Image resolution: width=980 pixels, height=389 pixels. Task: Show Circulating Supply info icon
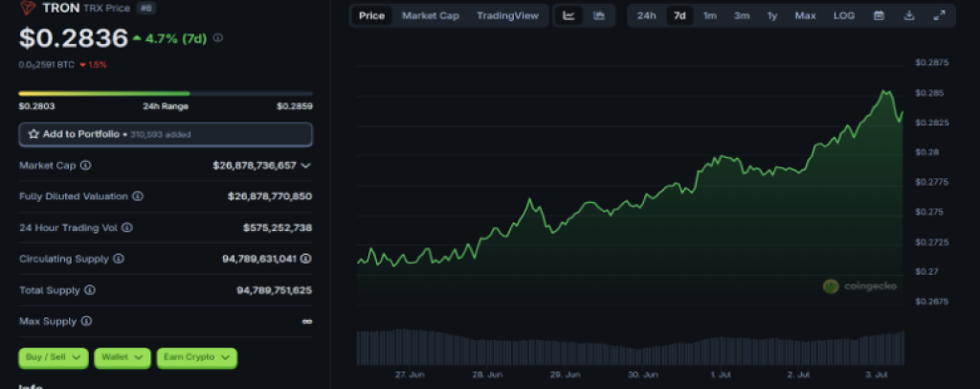(x=118, y=259)
